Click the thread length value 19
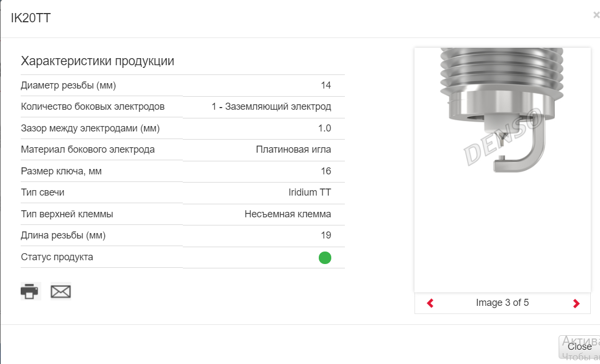 point(326,235)
